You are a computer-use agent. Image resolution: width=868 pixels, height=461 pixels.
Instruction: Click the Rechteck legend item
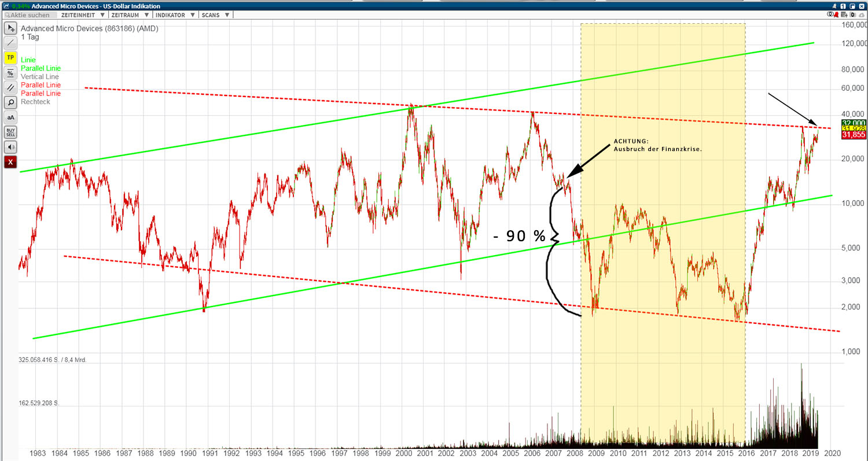coord(35,102)
